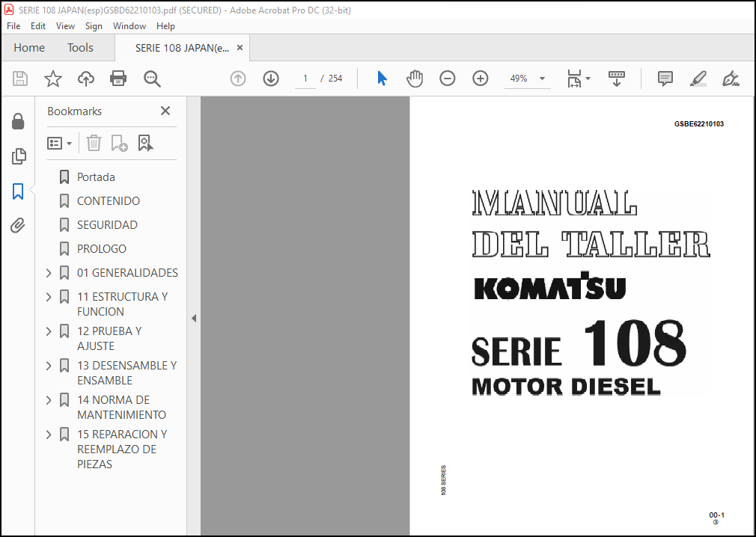Select the Hand pan tool
Viewport: 756px width, 537px height.
[x=415, y=79]
